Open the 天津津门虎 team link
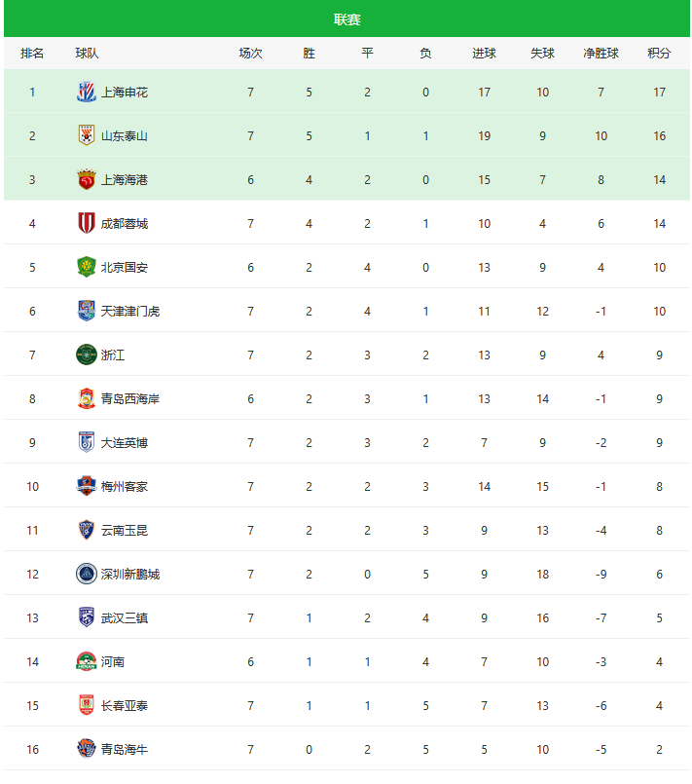Screen dimensions: 692x784 (129, 311)
